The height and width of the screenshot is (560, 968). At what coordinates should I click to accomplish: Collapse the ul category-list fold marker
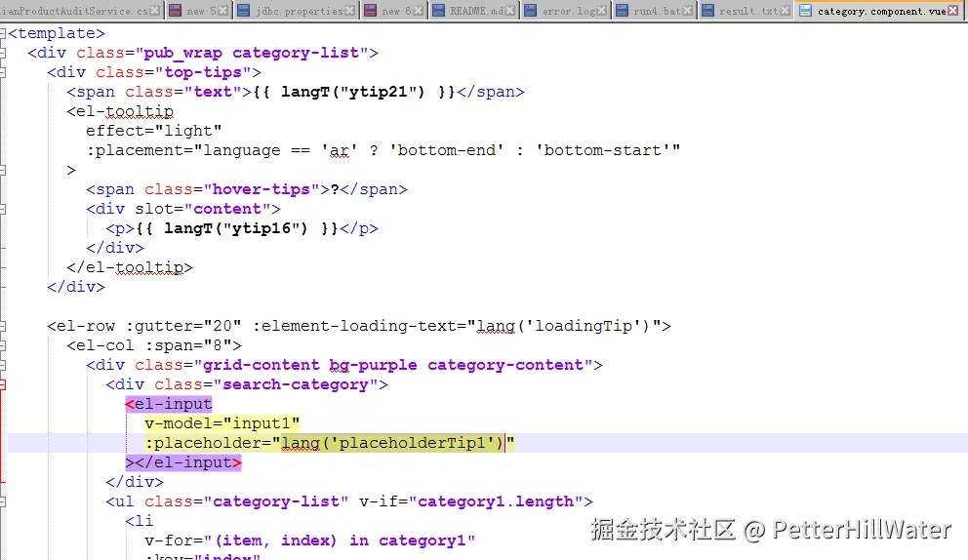(3, 501)
